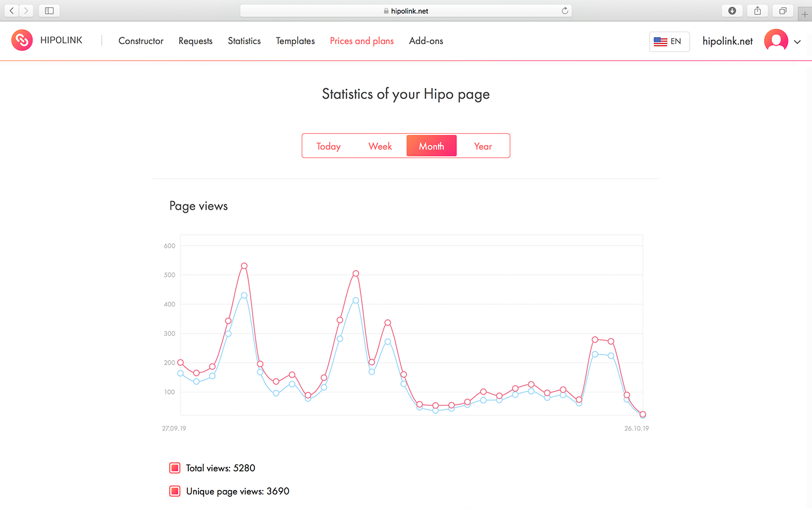Open the EN language selector
The image size is (812, 508).
coord(669,41)
